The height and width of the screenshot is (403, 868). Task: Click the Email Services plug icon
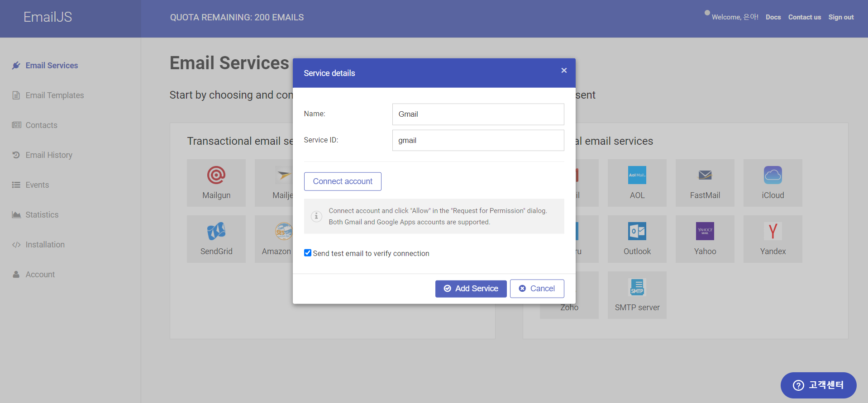[x=16, y=66]
